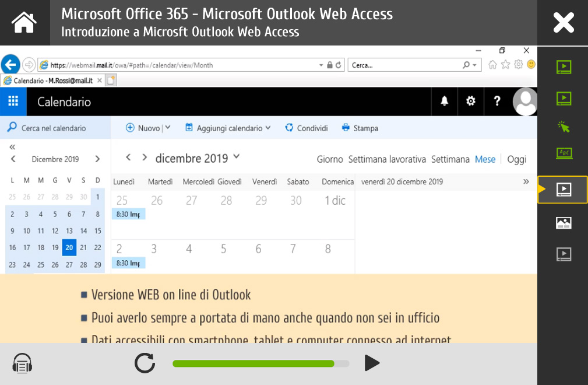Image resolution: width=588 pixels, height=385 pixels.
Task: Refresh the page using the address bar icon
Action: (x=338, y=65)
